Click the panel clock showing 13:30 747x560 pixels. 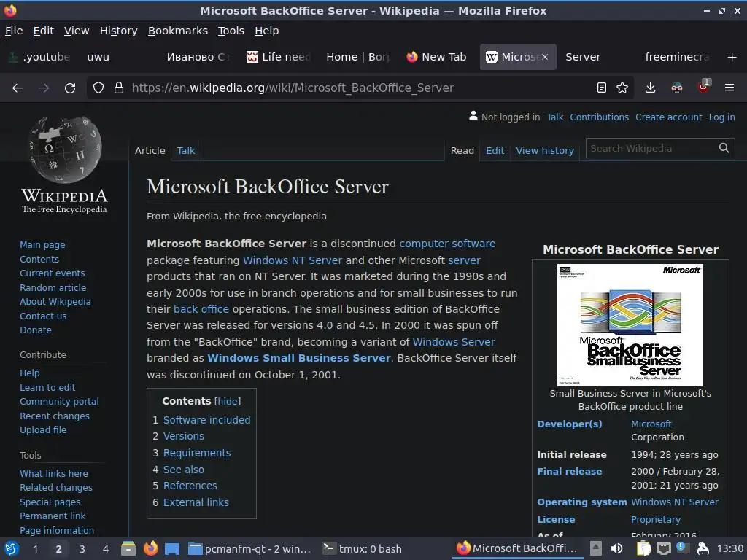729,549
